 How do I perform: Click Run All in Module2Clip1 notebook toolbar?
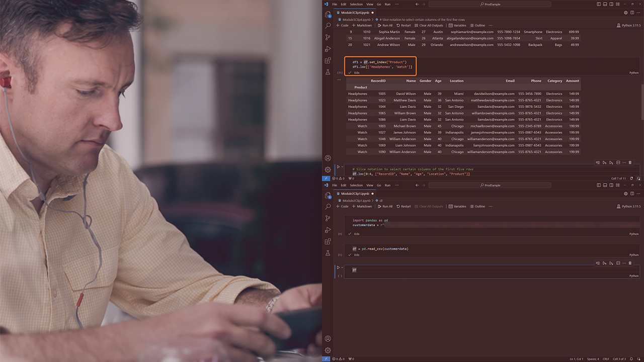pyautogui.click(x=385, y=206)
